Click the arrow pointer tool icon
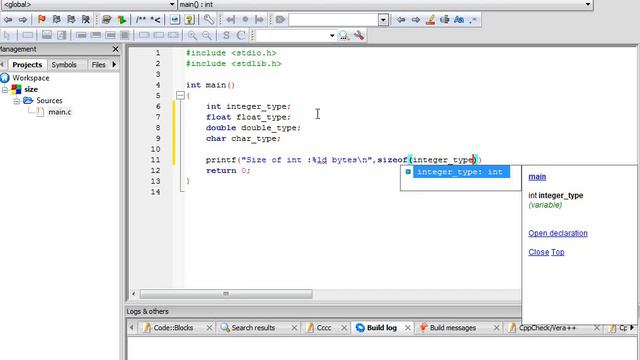The image size is (640, 360). [x=8, y=36]
